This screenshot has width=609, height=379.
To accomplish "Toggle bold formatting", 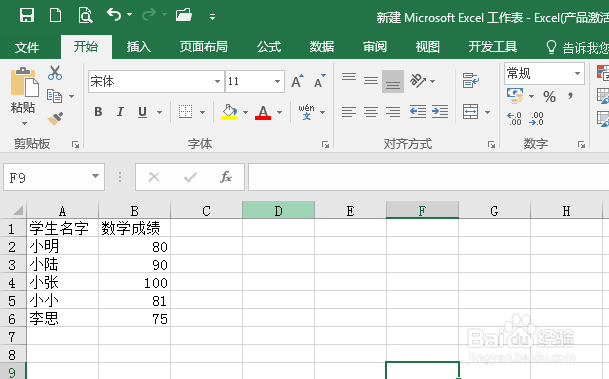I will tap(98, 112).
